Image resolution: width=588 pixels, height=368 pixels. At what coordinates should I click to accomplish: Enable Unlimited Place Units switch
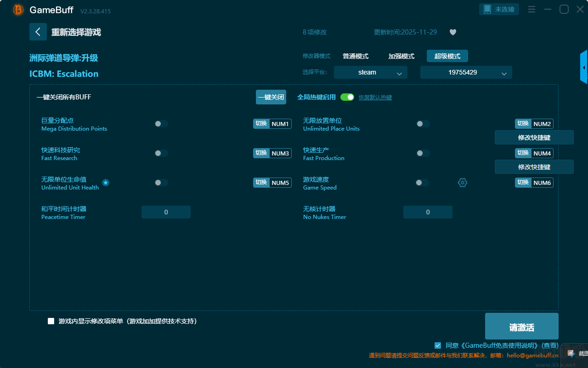[423, 124]
